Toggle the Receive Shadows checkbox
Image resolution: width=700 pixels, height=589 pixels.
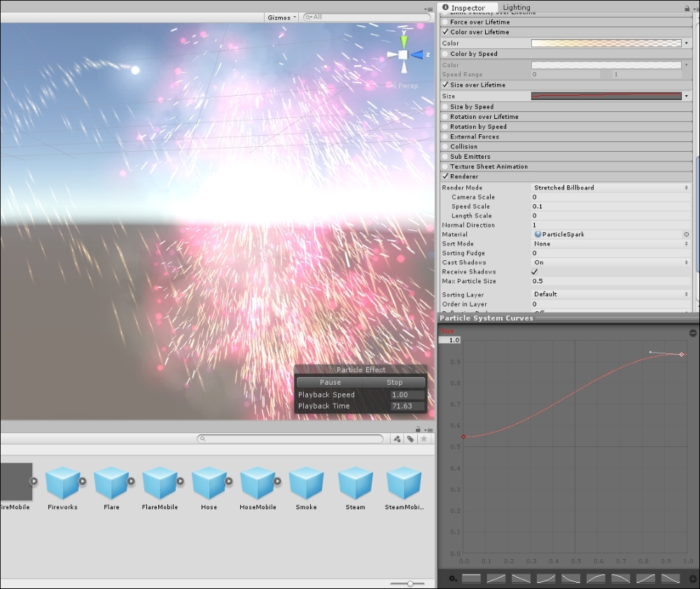534,271
